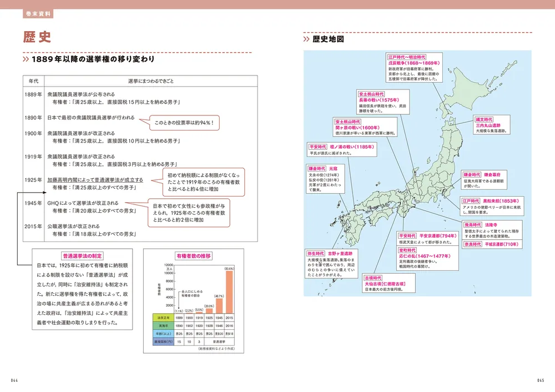Click the 黒船来航(1853年) map label
This screenshot has width=555, height=392.
tap(501, 201)
